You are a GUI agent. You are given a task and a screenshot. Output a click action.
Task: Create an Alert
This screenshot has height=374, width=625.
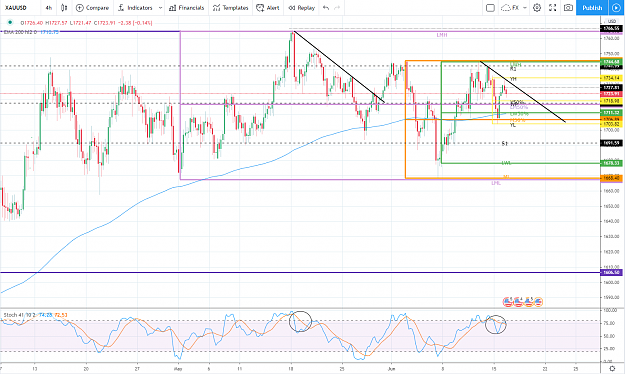[x=268, y=8]
